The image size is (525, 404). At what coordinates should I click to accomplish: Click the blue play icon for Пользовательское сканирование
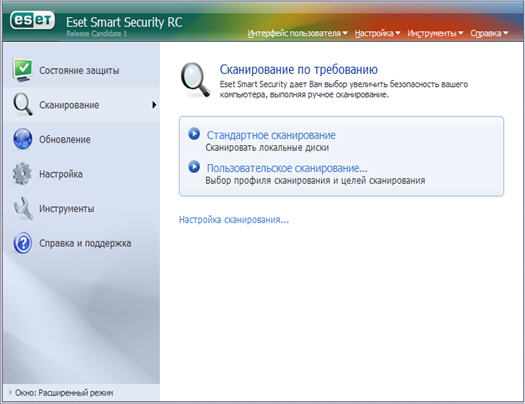194,167
